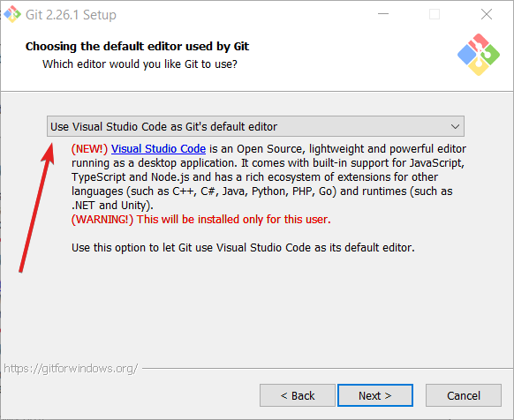The height and width of the screenshot is (420, 514).
Task: Click the https://gitforwindows.org/ URL text
Action: (x=71, y=369)
